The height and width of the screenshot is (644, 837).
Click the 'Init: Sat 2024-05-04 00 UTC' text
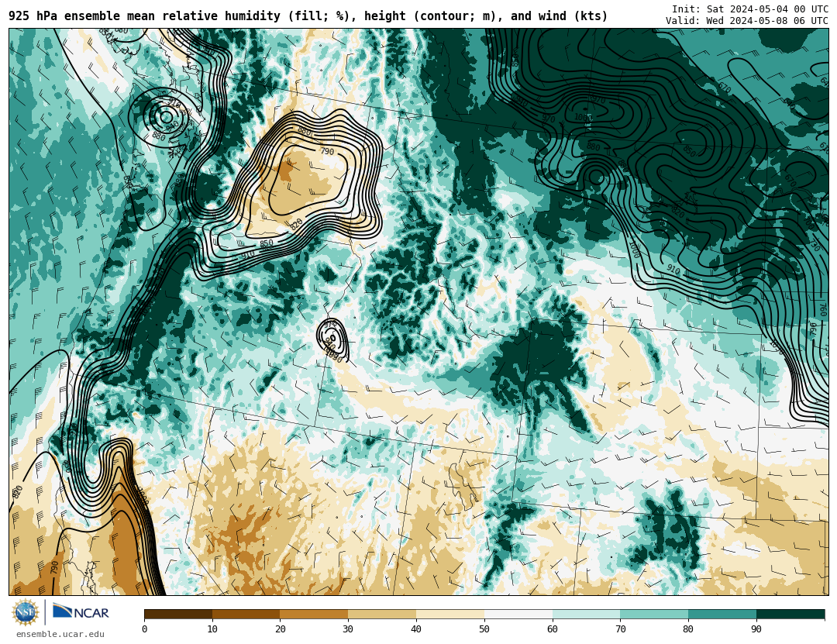coord(750,9)
